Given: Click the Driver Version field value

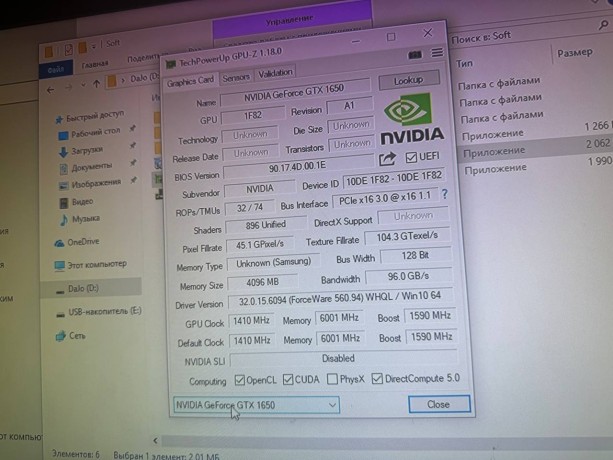Looking at the screenshot, I should (340, 298).
